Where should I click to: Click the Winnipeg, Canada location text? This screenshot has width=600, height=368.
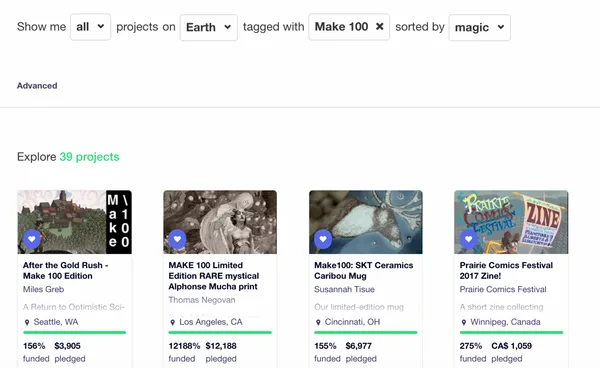(x=505, y=322)
